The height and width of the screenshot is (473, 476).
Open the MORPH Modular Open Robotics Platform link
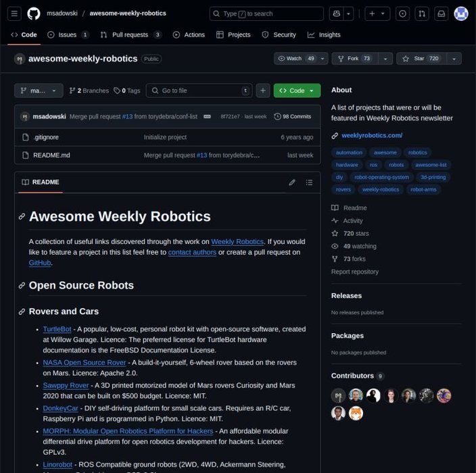(128, 431)
